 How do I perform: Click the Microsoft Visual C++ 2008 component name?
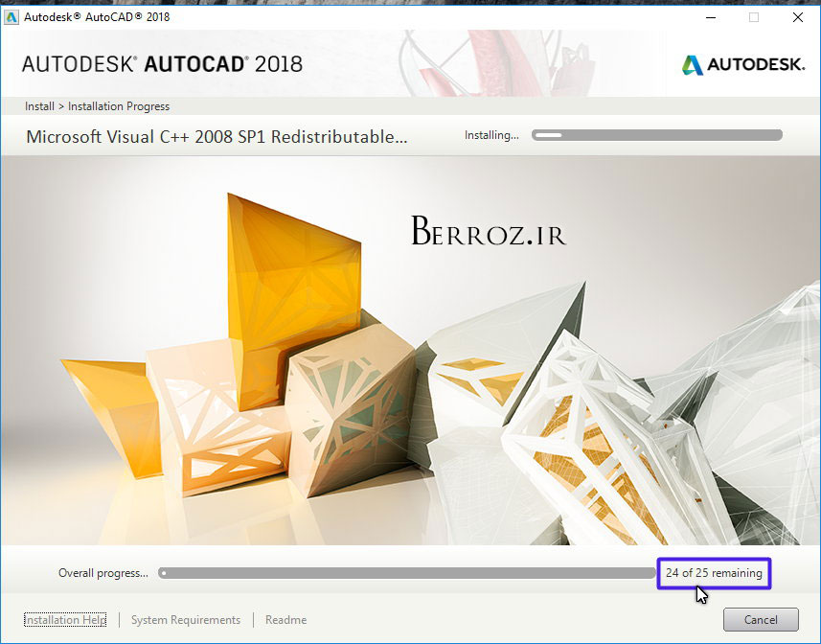(217, 137)
